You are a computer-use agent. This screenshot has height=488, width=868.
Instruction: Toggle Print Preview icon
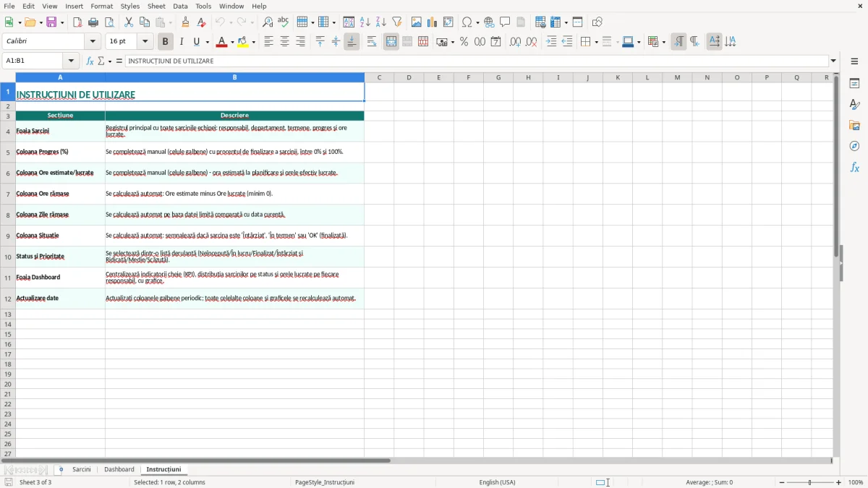tap(109, 22)
